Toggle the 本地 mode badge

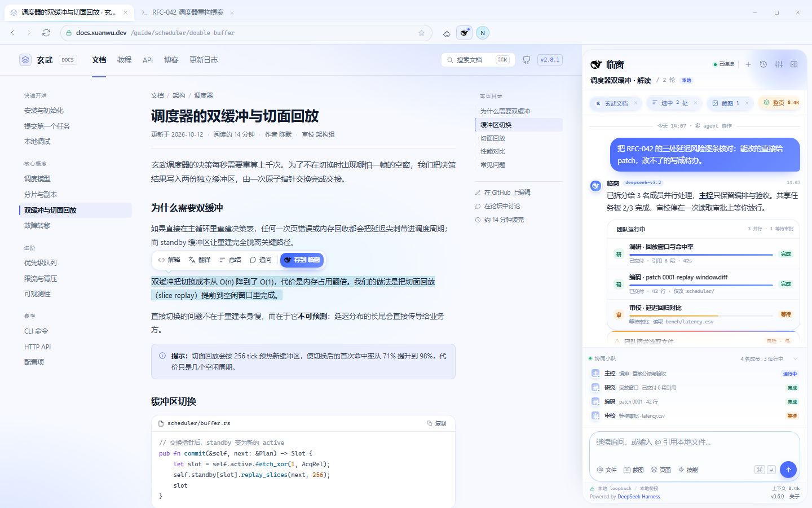(686, 80)
